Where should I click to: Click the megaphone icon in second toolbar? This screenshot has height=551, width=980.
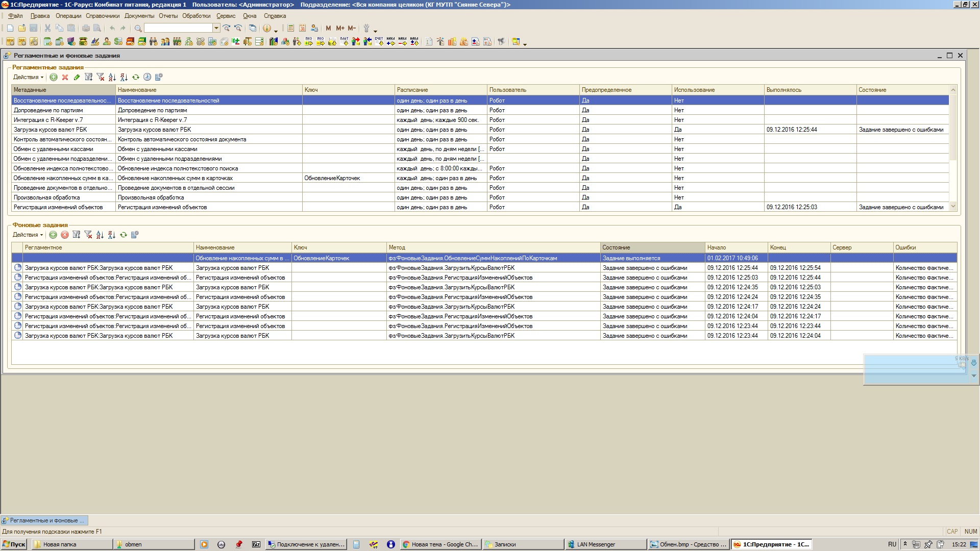click(501, 41)
